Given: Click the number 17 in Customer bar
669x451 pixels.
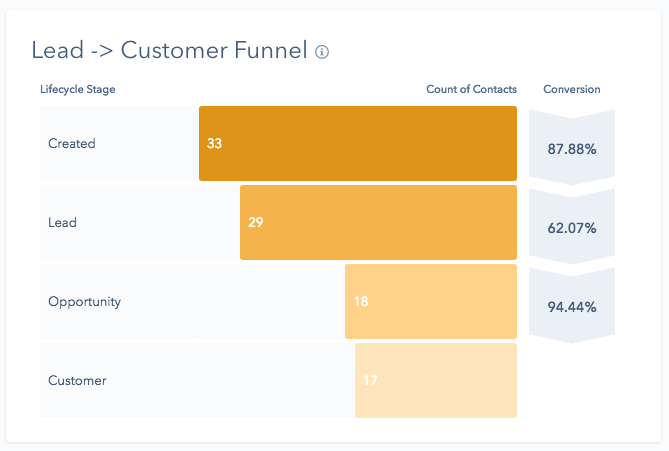Looking at the screenshot, I should [370, 380].
